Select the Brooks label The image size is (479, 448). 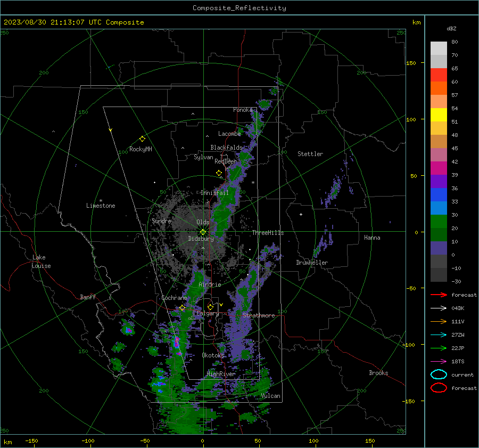pos(378,373)
